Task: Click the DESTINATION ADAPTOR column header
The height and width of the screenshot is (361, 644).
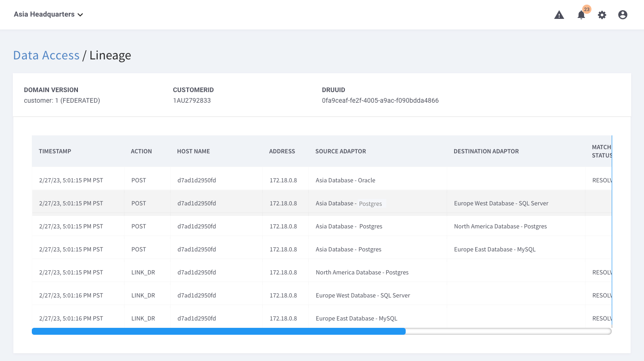Action: click(486, 151)
